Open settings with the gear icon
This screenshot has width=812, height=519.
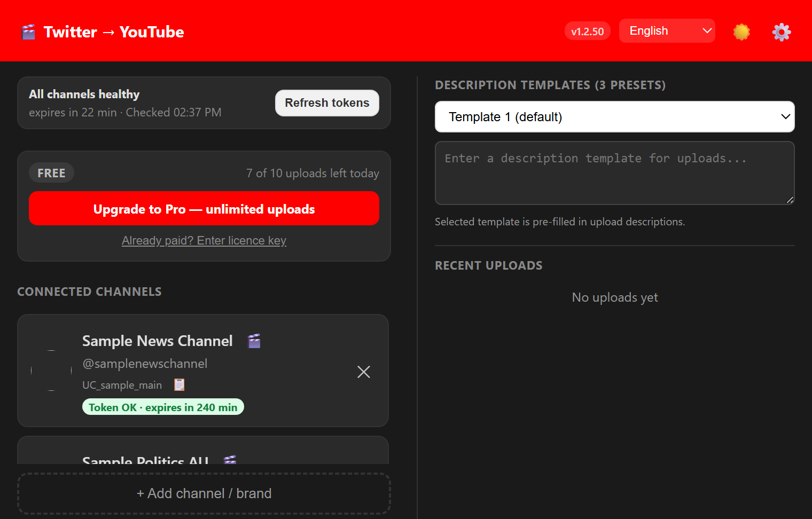(782, 32)
